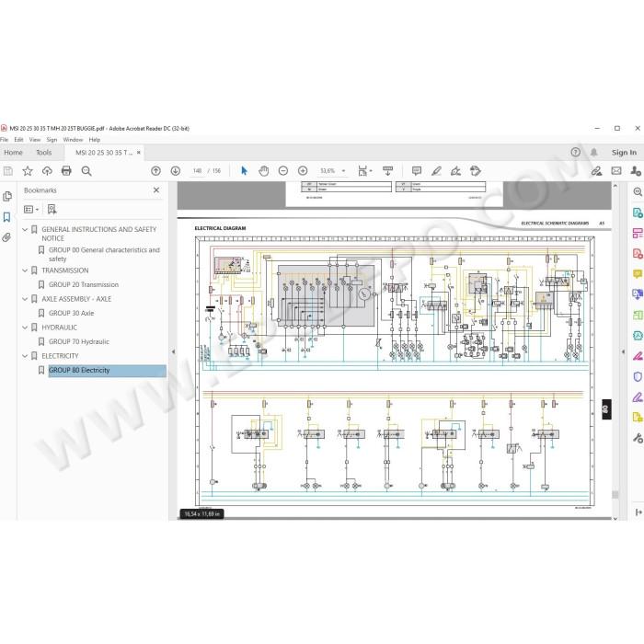Activate the Hand pan tool
The width and height of the screenshot is (644, 644).
(x=264, y=171)
